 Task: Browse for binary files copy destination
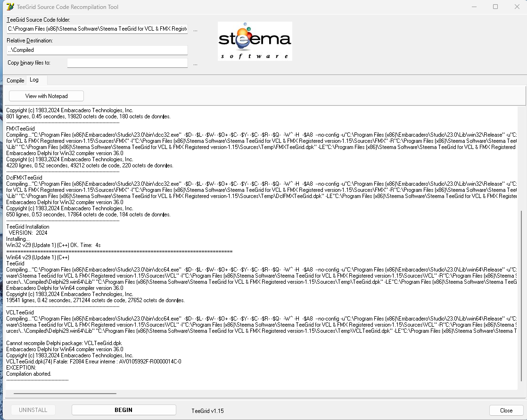195,63
